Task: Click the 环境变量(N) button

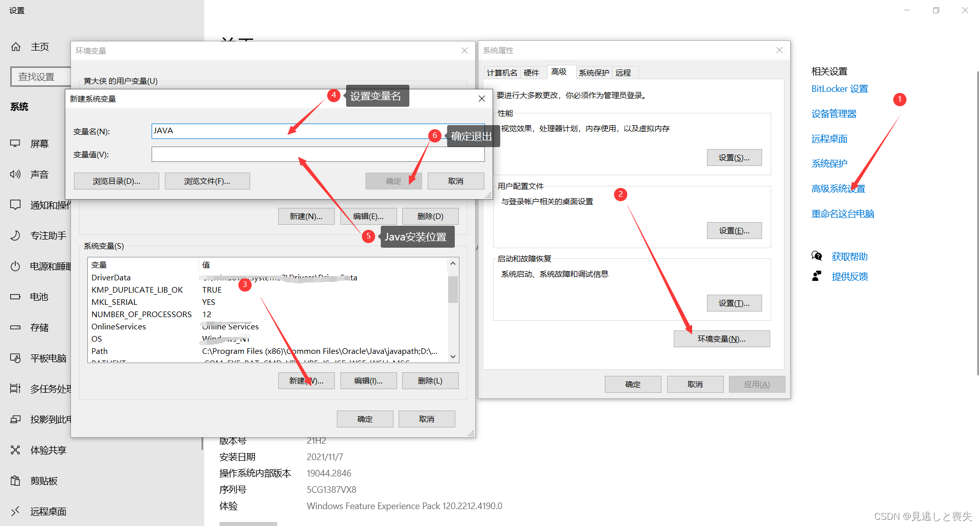Action: (721, 339)
